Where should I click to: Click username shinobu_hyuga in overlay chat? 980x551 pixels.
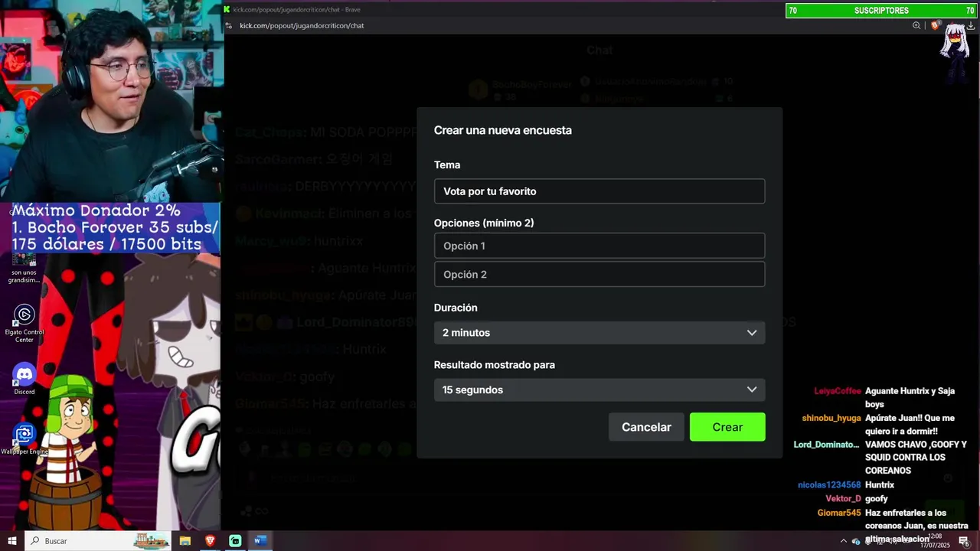pos(831,419)
